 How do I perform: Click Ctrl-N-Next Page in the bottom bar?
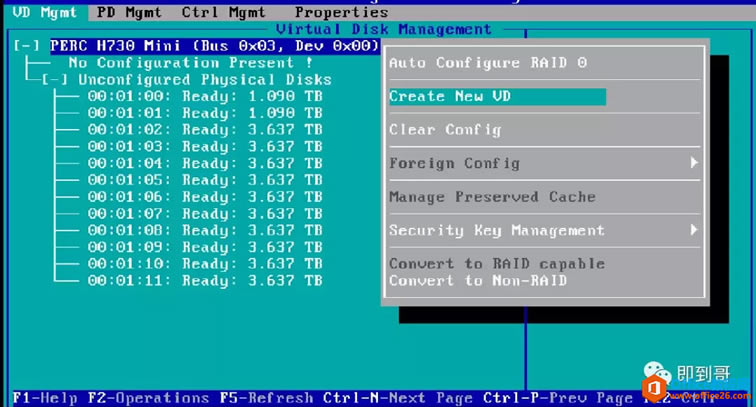[x=398, y=398]
